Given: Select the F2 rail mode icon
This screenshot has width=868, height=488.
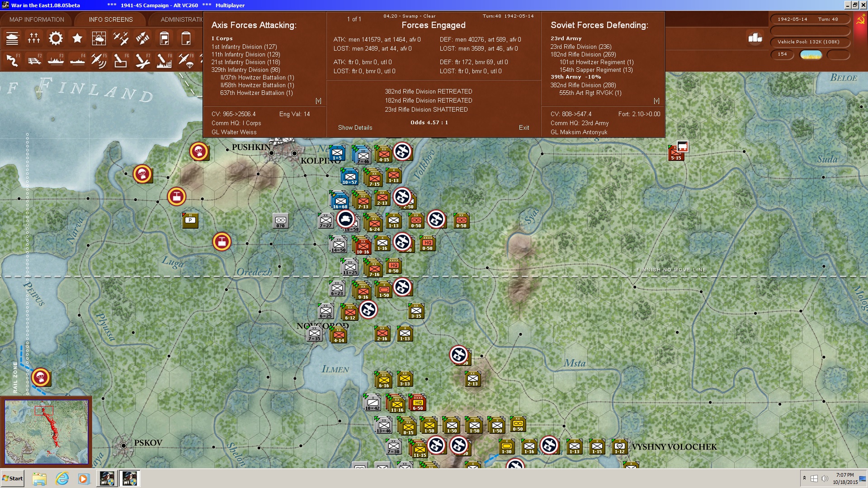Looking at the screenshot, I should coord(34,60).
